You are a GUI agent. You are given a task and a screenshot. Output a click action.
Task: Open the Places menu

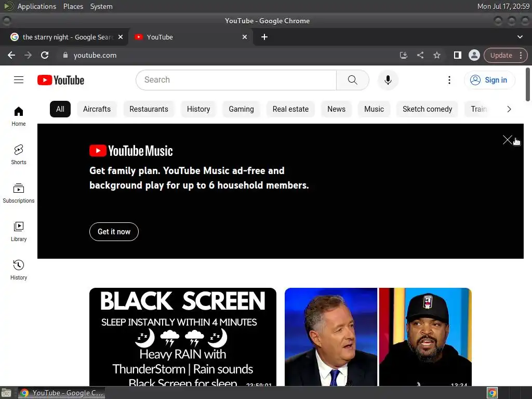click(73, 6)
